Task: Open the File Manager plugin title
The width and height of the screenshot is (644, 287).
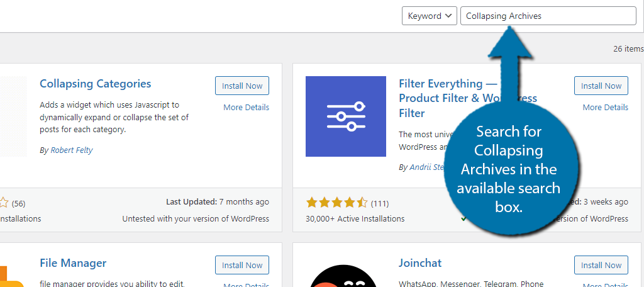Action: tap(73, 263)
